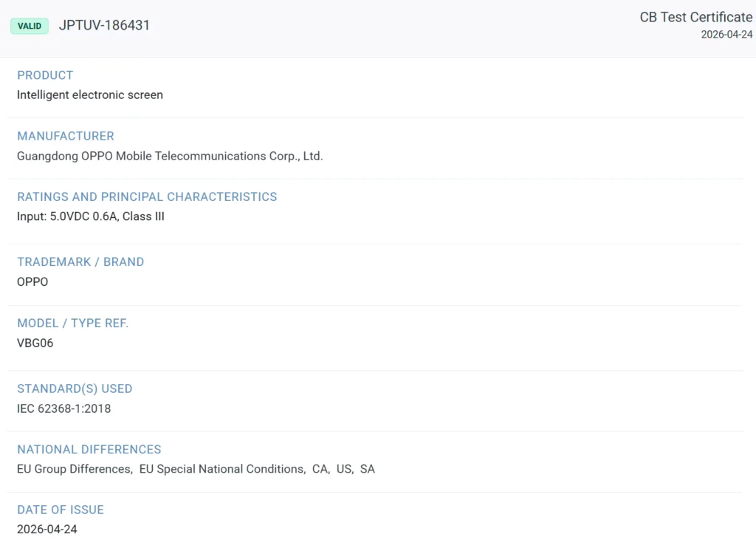Click the PRODUCT section label
Image resolution: width=756 pixels, height=548 pixels.
(45, 75)
